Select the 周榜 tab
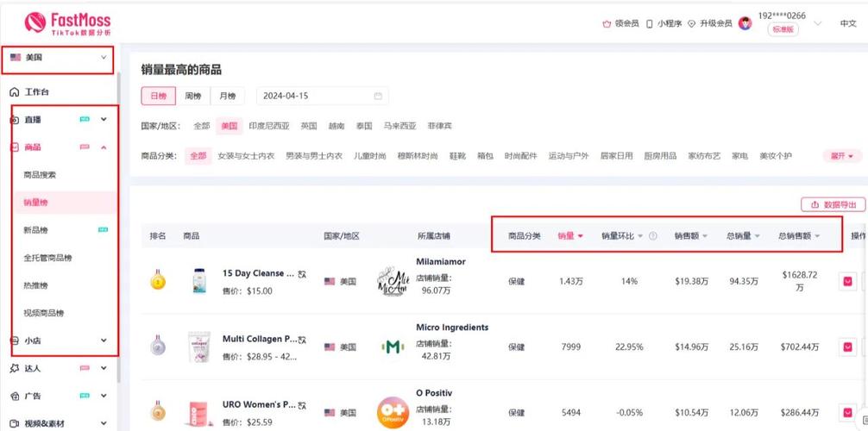Viewport: 868px width, 431px height. tap(192, 96)
